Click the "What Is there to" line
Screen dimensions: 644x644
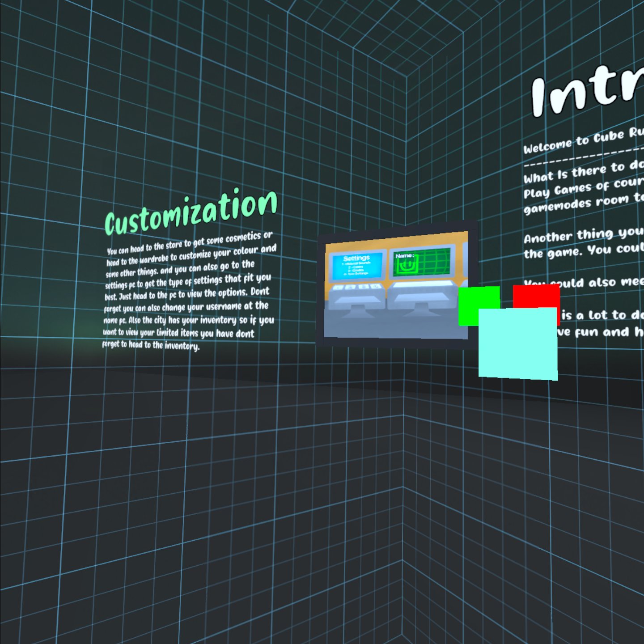584,172
